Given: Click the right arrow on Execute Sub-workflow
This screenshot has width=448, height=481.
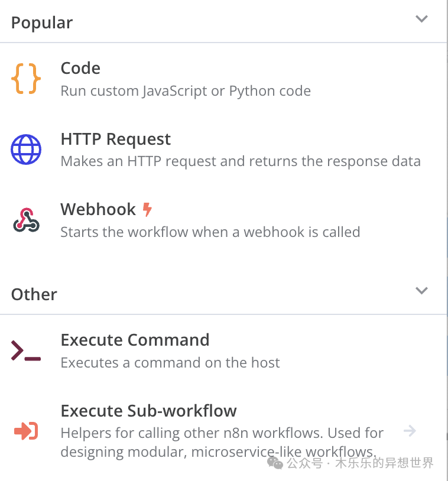Looking at the screenshot, I should (410, 431).
